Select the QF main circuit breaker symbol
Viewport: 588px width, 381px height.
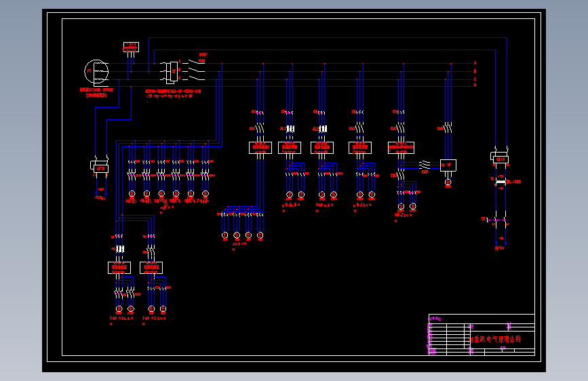click(172, 71)
